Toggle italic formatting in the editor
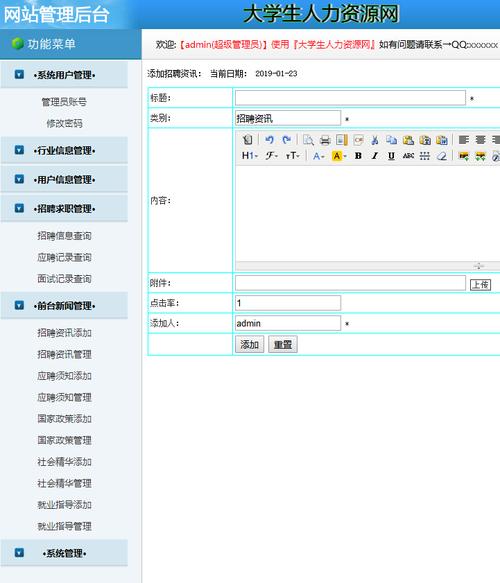Image resolution: width=500 pixels, height=583 pixels. [x=375, y=156]
